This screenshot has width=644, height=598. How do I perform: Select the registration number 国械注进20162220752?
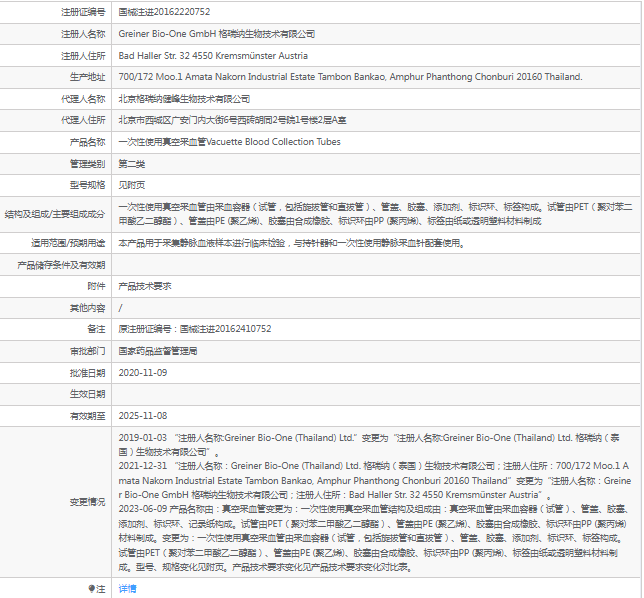(x=164, y=12)
